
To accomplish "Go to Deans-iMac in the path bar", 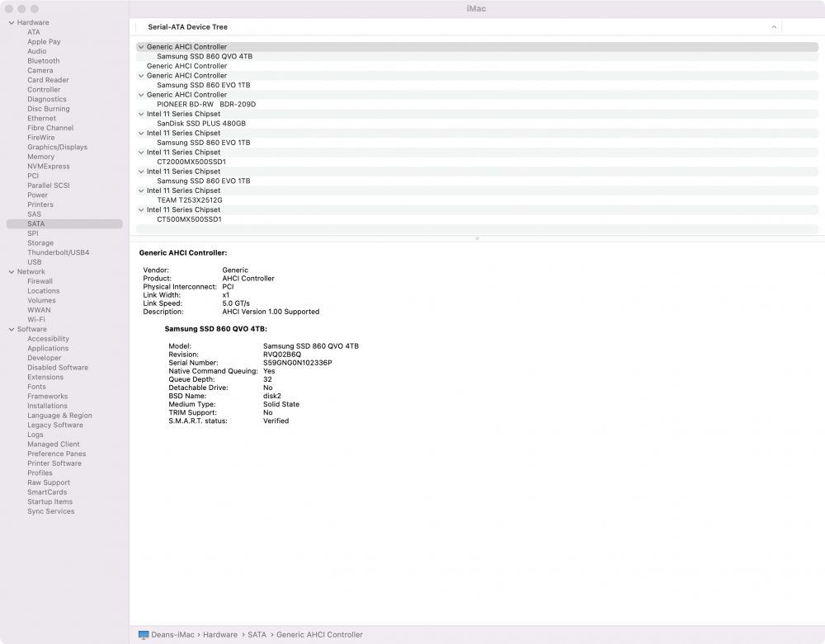I will pyautogui.click(x=172, y=635).
